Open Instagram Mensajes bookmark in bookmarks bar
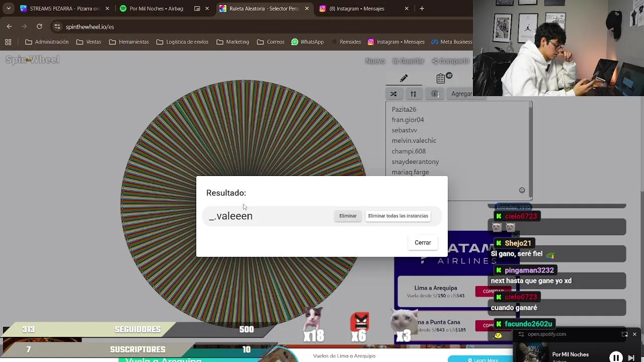The height and width of the screenshot is (362, 644). tap(396, 42)
